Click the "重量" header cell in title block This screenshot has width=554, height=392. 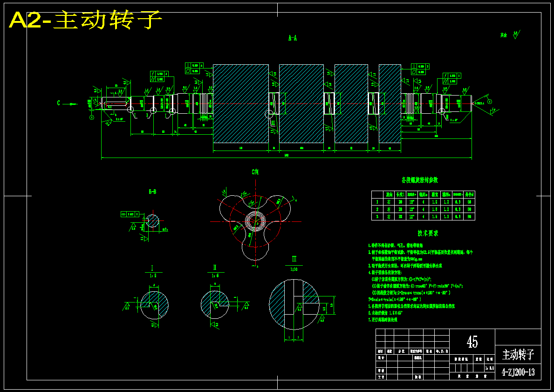[479, 359]
